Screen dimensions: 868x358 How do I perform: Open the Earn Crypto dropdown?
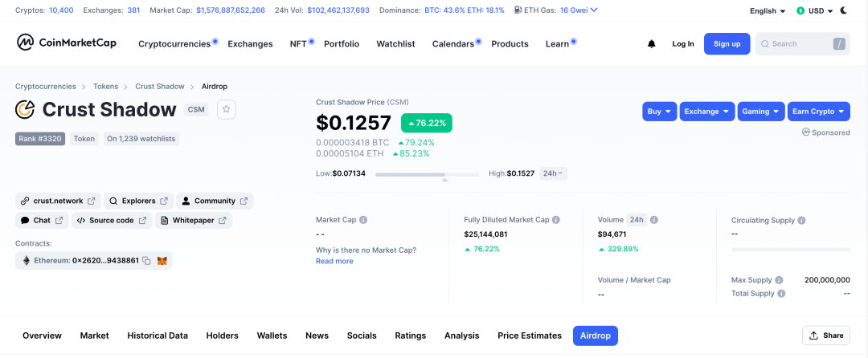tap(819, 111)
